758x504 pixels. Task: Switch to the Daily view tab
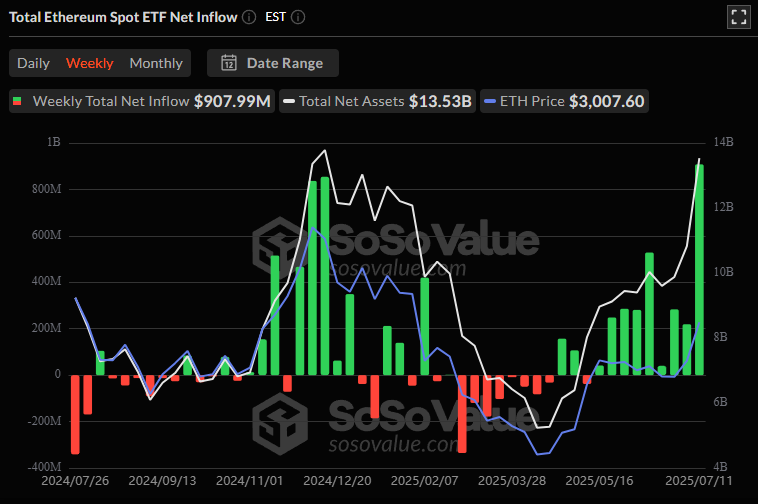pyautogui.click(x=33, y=63)
